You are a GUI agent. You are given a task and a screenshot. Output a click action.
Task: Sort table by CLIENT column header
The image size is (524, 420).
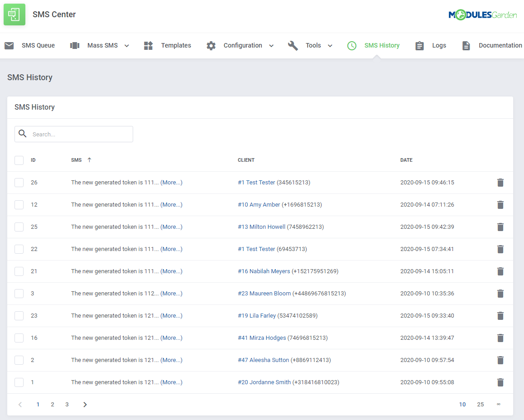246,160
